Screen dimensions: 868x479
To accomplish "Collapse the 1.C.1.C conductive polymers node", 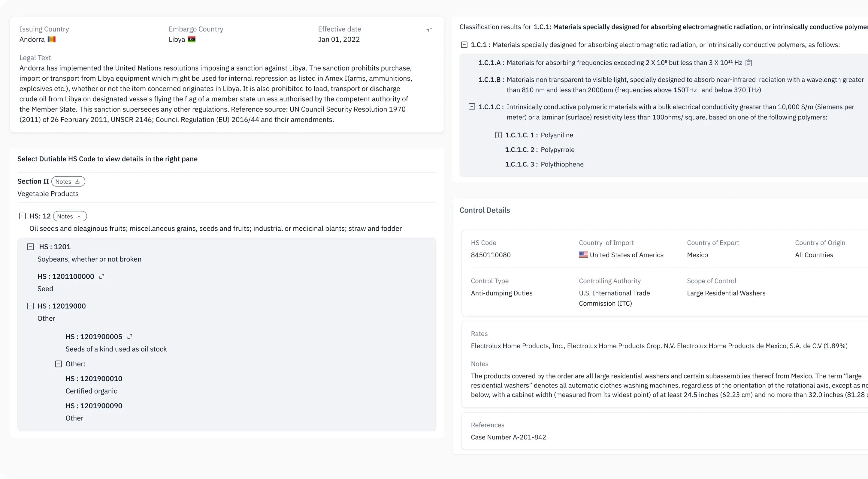I will [472, 107].
